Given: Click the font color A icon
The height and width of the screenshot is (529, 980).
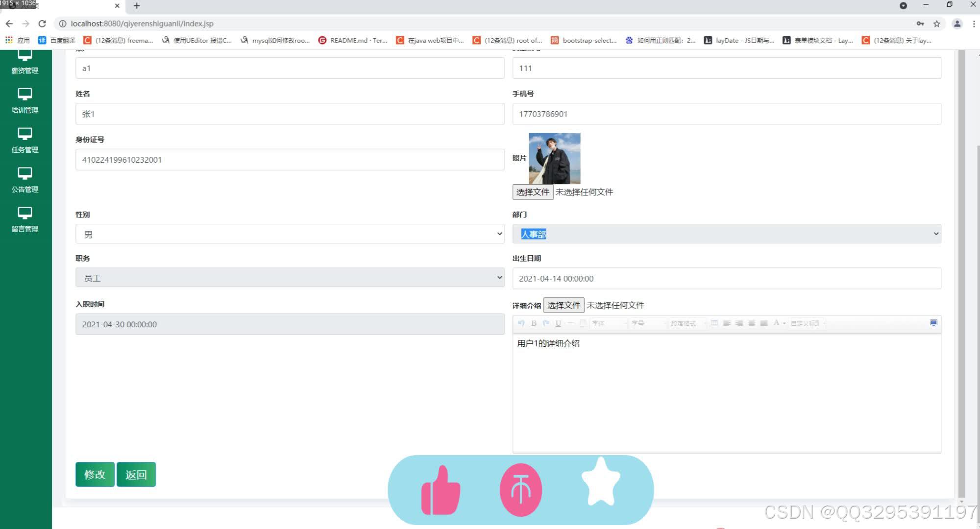Looking at the screenshot, I should click(x=776, y=323).
